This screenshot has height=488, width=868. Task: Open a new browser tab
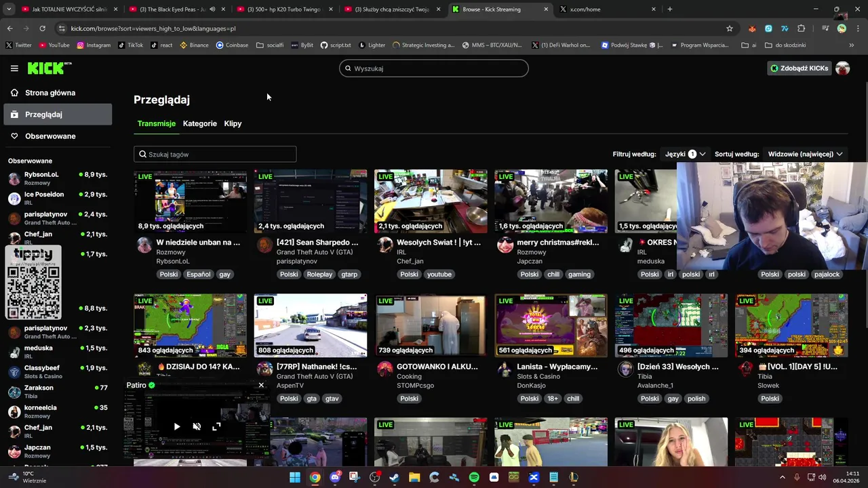pos(669,9)
